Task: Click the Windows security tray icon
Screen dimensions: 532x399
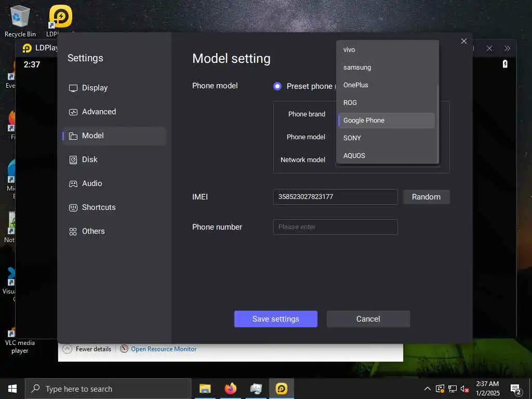Action: pos(440,389)
